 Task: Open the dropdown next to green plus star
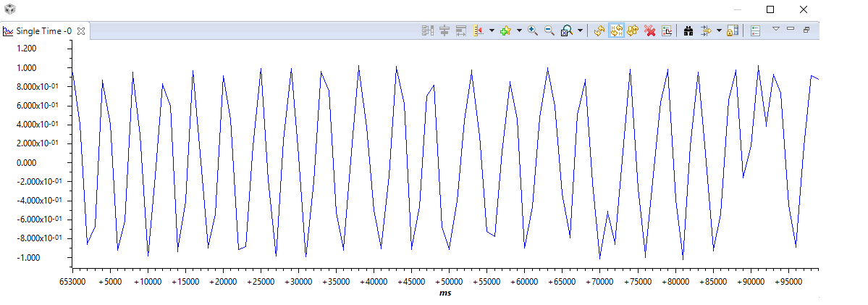[519, 31]
